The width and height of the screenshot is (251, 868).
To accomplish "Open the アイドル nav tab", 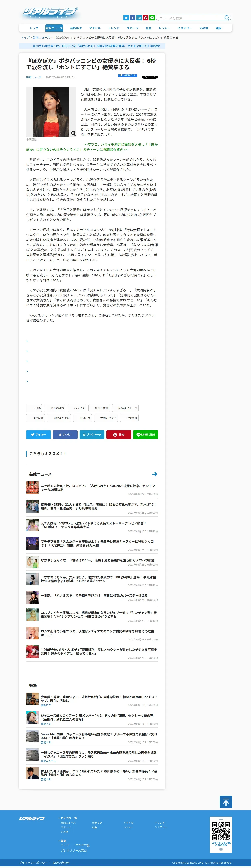I will point(95,28).
